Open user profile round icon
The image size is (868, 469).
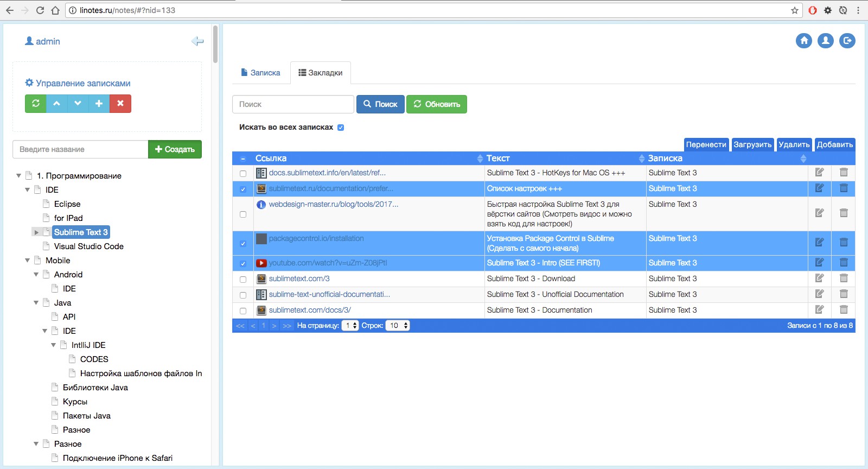826,41
